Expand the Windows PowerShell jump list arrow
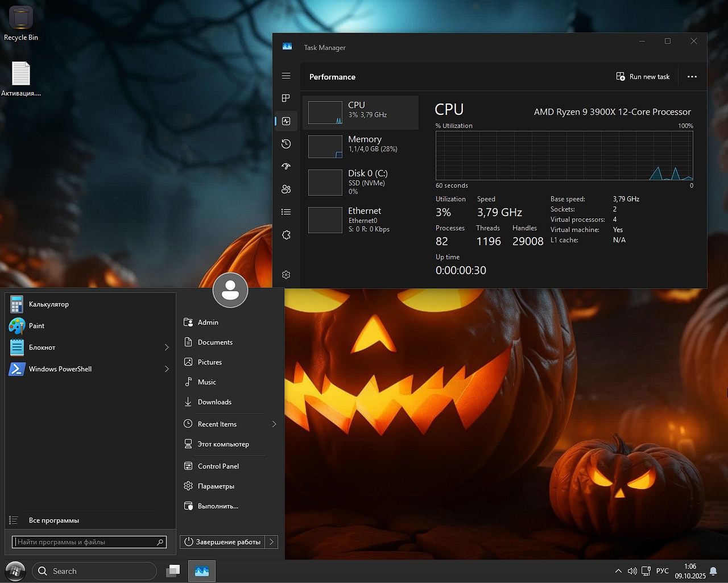728x583 pixels. 167,369
